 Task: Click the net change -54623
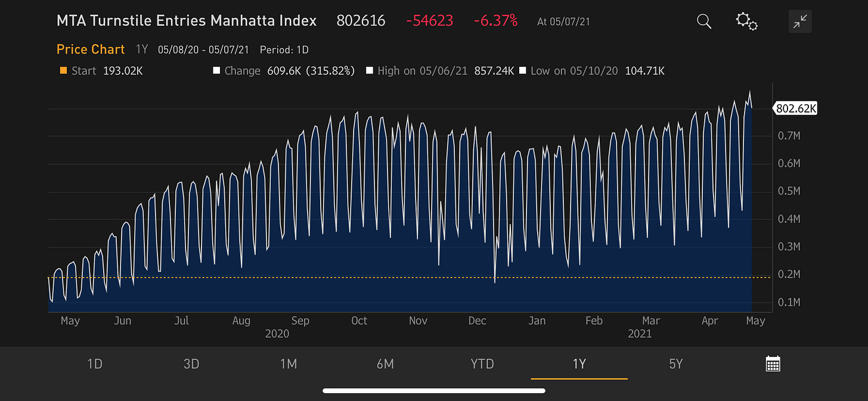pyautogui.click(x=430, y=21)
